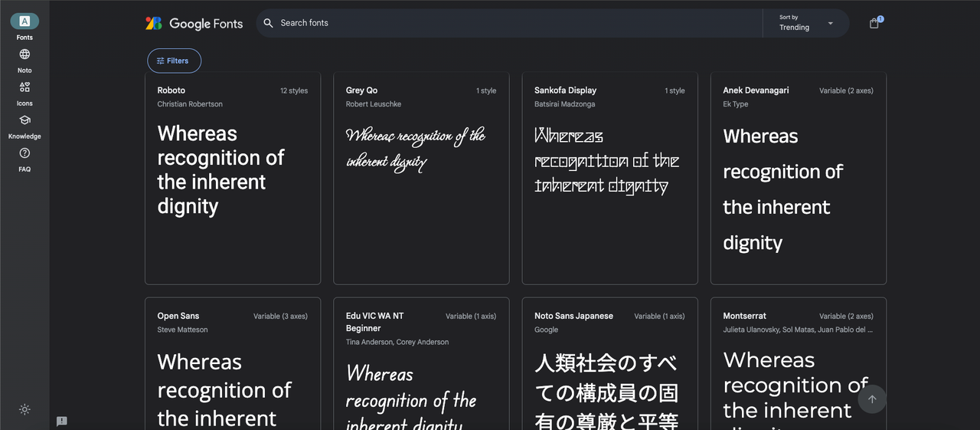Click the Christian Robertson designer name
Viewport: 980px width, 430px height.
190,104
